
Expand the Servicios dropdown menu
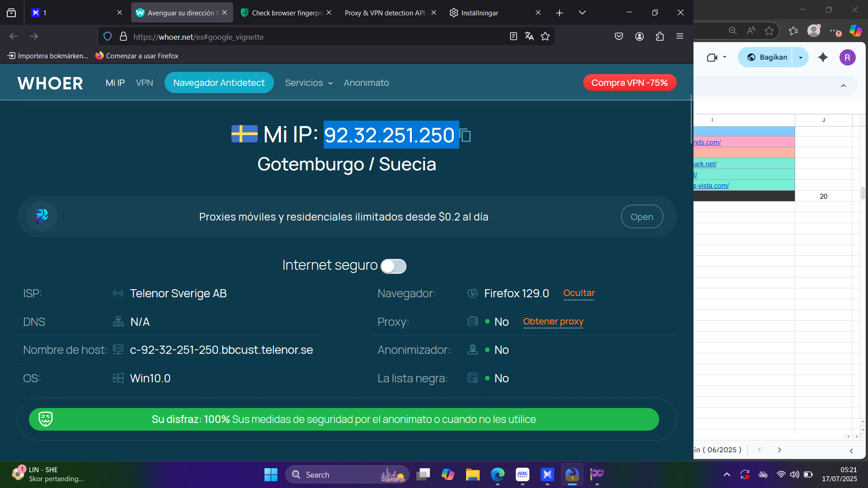[x=309, y=83]
